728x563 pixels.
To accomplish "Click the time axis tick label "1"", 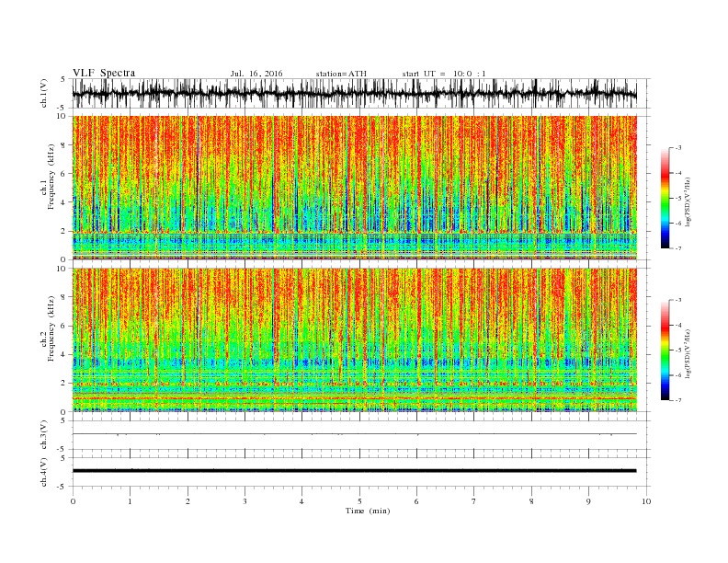I will 130,501.
